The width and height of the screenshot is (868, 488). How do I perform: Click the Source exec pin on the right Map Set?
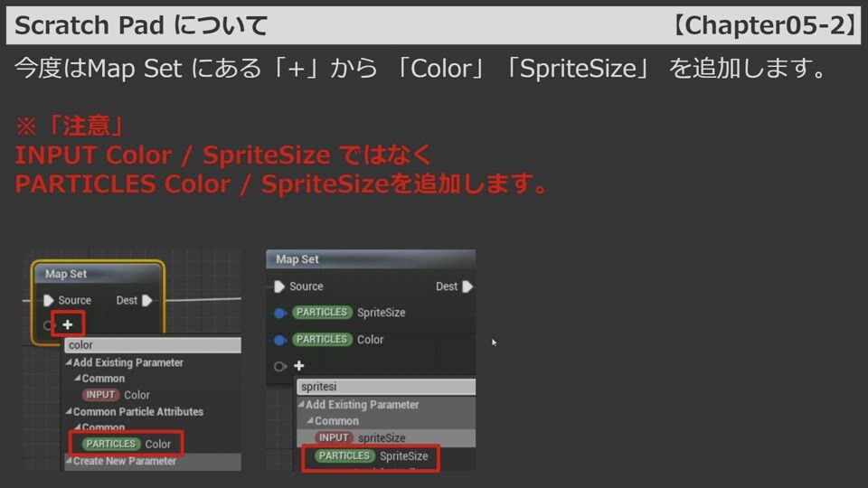pyautogui.click(x=279, y=286)
